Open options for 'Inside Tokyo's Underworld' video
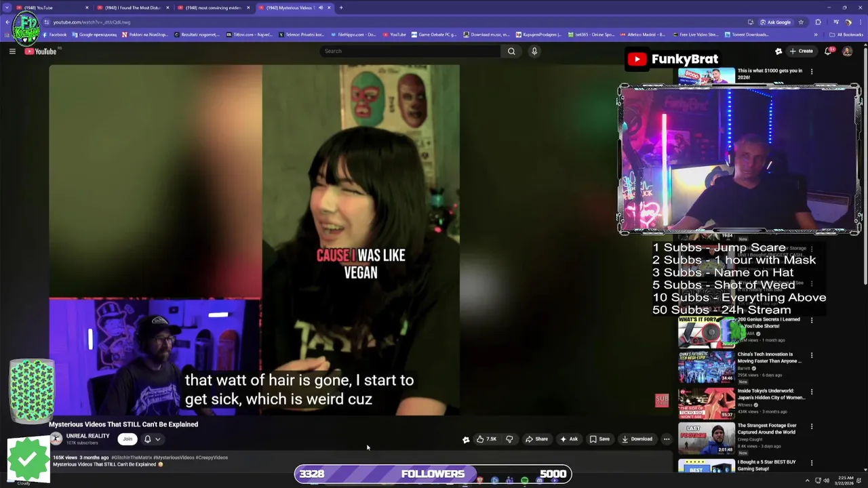 812,392
